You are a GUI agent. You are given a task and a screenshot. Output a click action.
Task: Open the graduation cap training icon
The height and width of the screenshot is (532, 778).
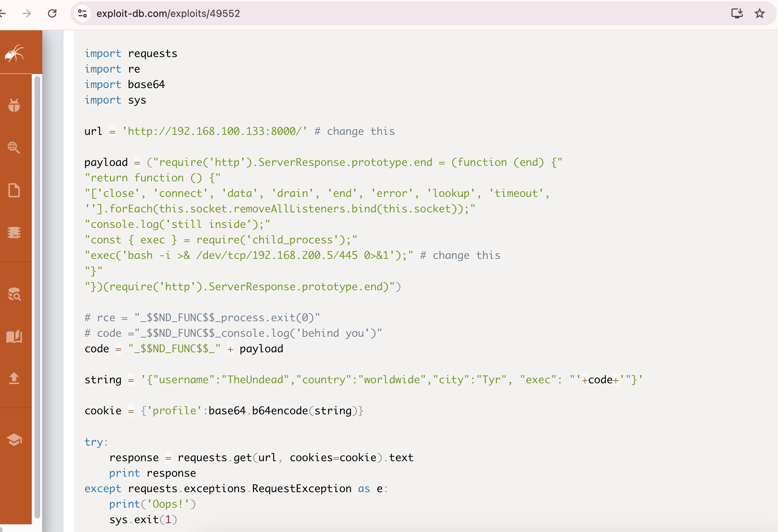pos(14,440)
